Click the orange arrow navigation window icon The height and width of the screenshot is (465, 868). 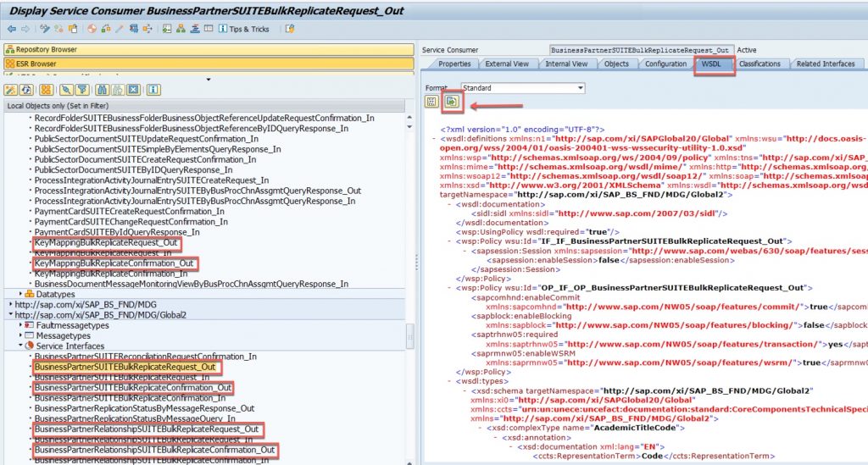click(x=147, y=29)
